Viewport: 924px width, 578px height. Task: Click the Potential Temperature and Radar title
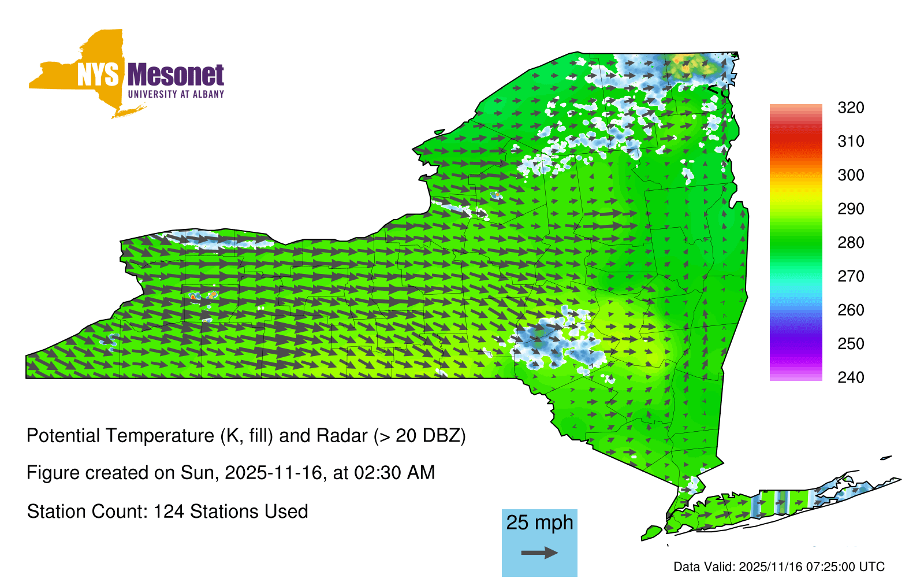pyautogui.click(x=246, y=435)
